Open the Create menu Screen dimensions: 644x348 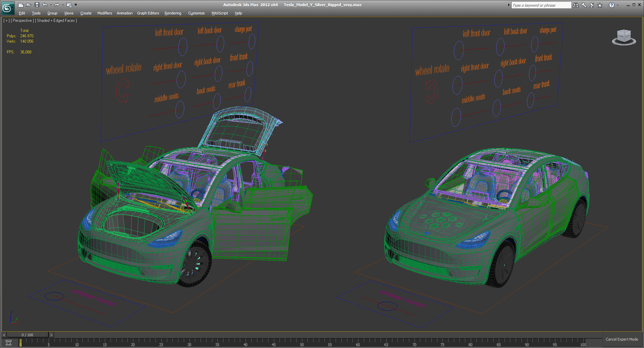coord(86,13)
